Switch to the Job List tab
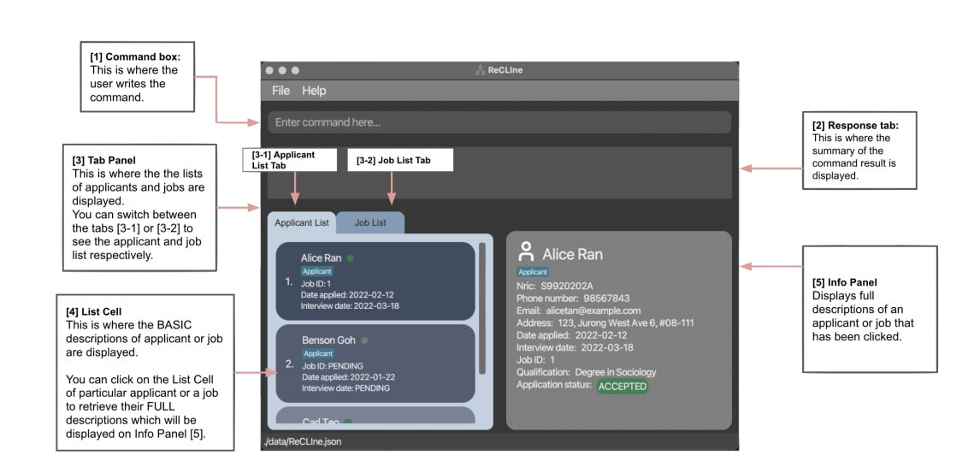 (370, 222)
